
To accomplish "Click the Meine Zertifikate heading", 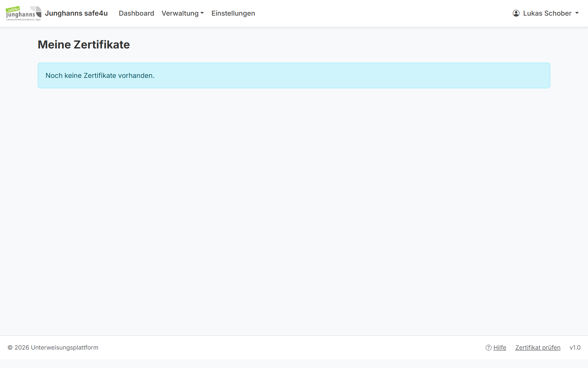I will (x=84, y=44).
